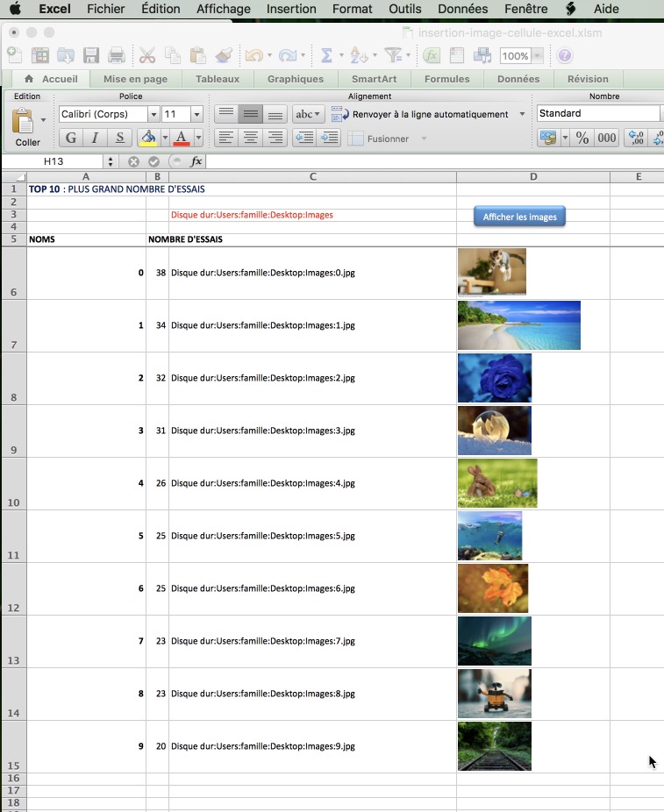664x812 pixels.
Task: Copy selection using toolbar icon
Action: [x=173, y=55]
